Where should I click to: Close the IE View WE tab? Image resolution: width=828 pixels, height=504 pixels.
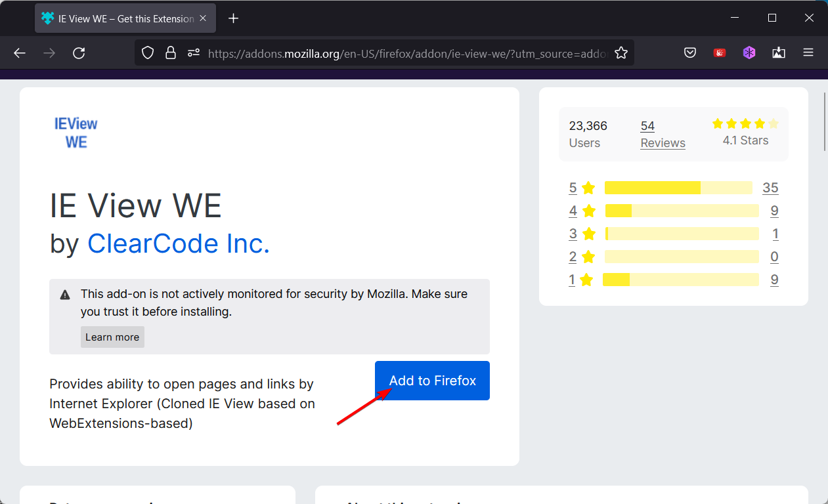(204, 18)
